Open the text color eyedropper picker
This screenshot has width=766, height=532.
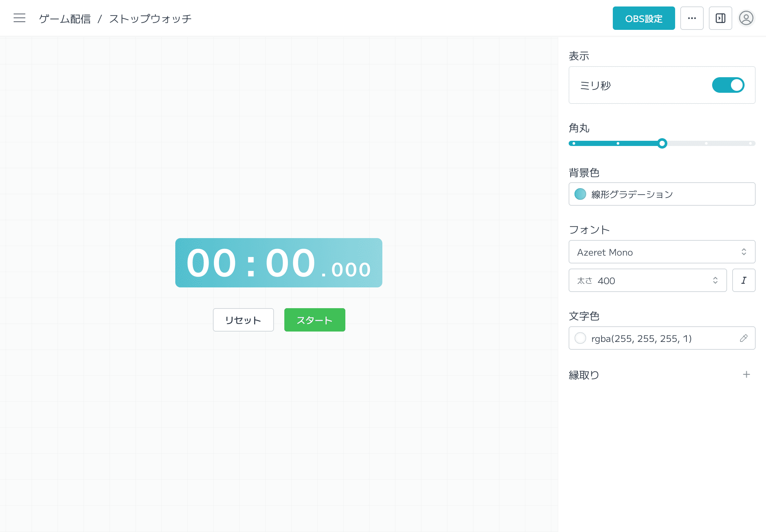(x=744, y=338)
